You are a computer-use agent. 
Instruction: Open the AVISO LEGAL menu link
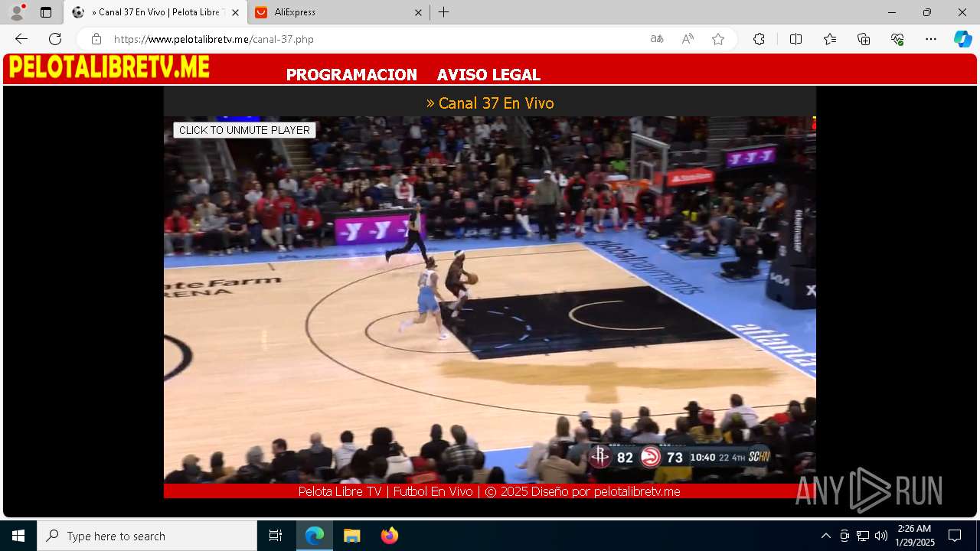(x=488, y=75)
